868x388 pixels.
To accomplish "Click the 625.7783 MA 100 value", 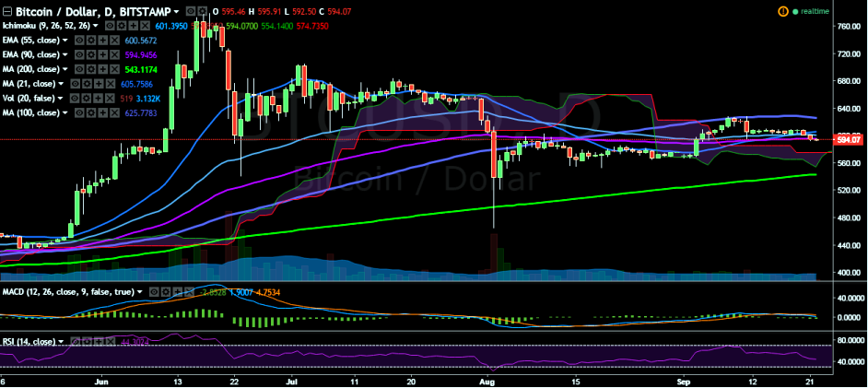I will (141, 113).
